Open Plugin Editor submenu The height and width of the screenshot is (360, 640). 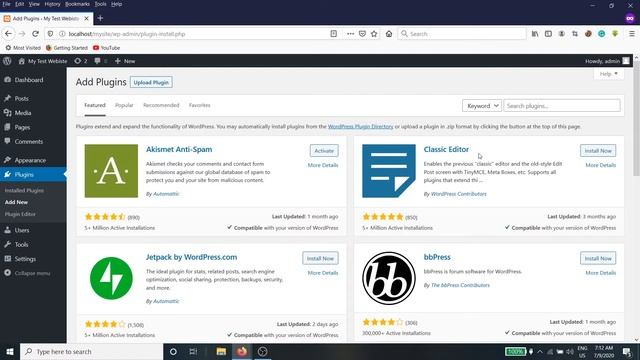(20, 214)
